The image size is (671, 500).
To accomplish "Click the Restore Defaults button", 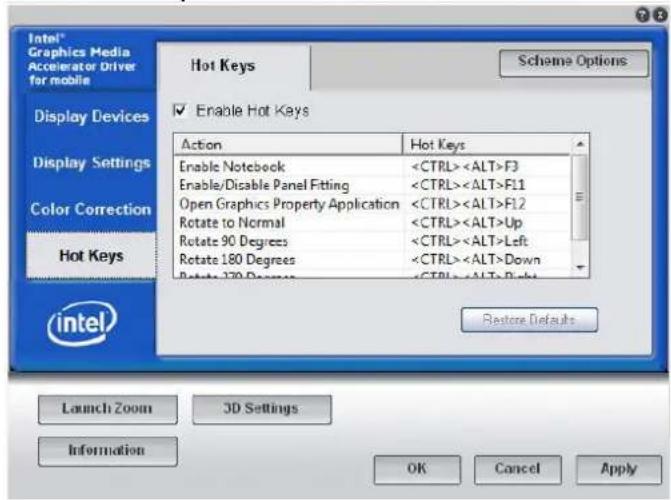I will (529, 319).
